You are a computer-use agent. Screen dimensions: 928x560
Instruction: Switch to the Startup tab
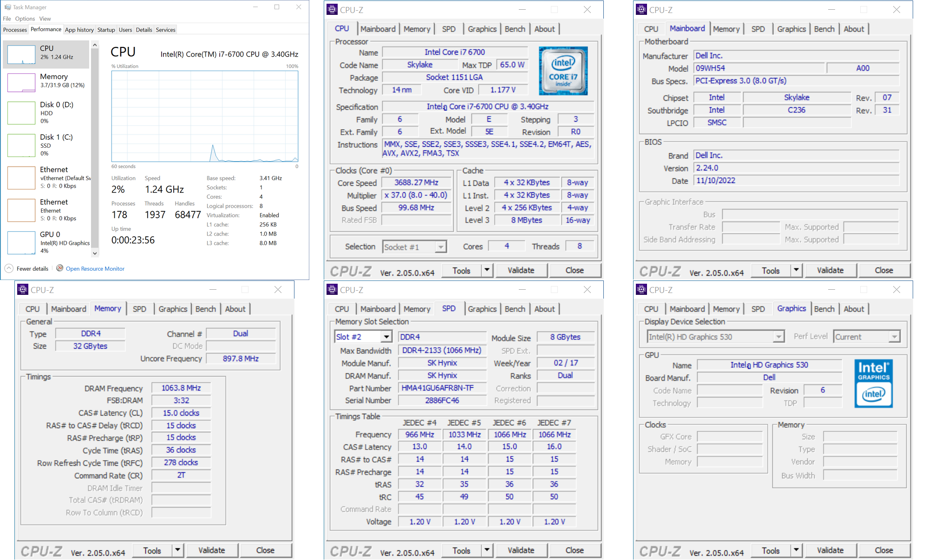point(106,30)
